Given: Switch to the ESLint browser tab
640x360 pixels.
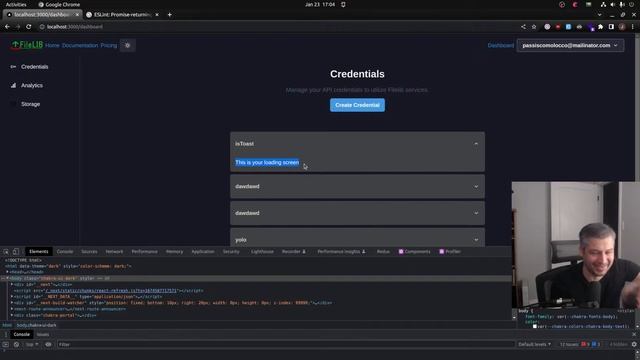Looking at the screenshot, I should tap(122, 15).
